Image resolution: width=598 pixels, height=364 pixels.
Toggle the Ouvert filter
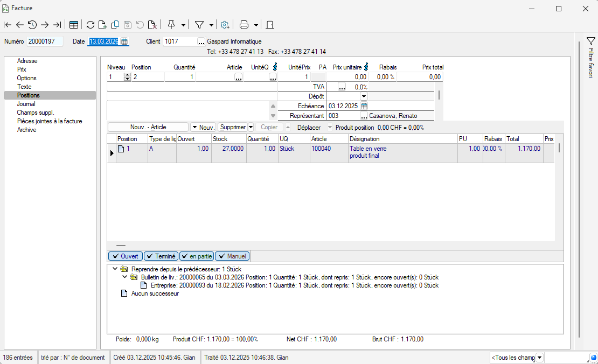(126, 256)
